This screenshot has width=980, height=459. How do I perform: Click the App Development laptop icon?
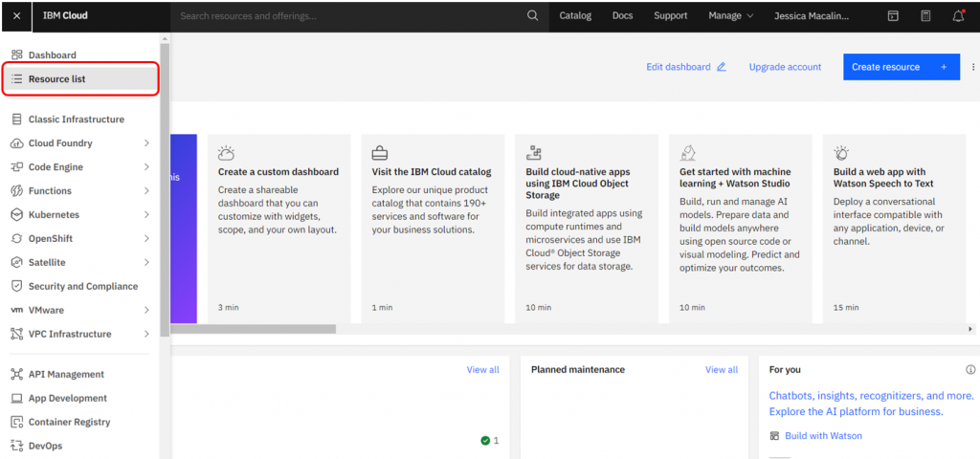17,398
